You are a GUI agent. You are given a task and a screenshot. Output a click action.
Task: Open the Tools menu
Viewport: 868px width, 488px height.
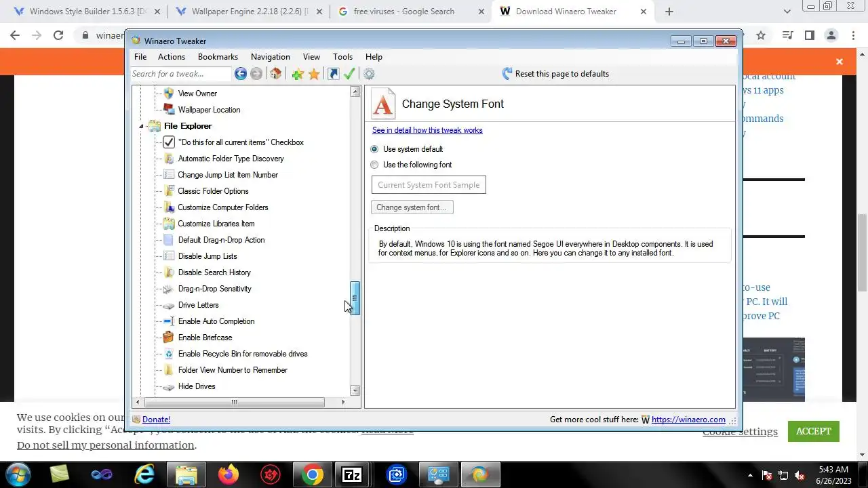tap(342, 57)
